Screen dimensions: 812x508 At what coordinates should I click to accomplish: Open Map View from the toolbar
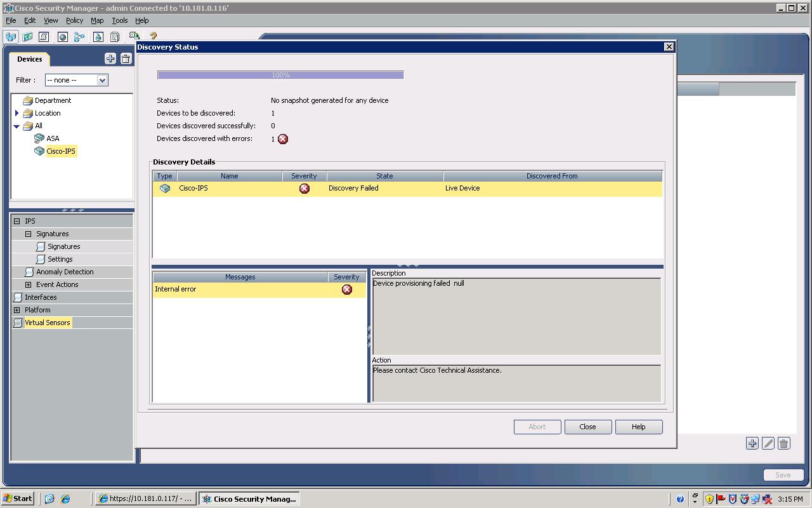tap(27, 37)
